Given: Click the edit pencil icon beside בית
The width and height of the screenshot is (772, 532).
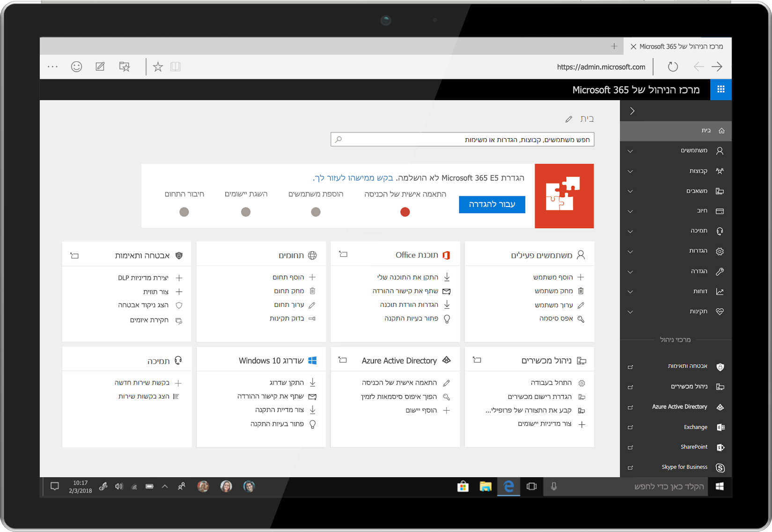Looking at the screenshot, I should coord(568,119).
